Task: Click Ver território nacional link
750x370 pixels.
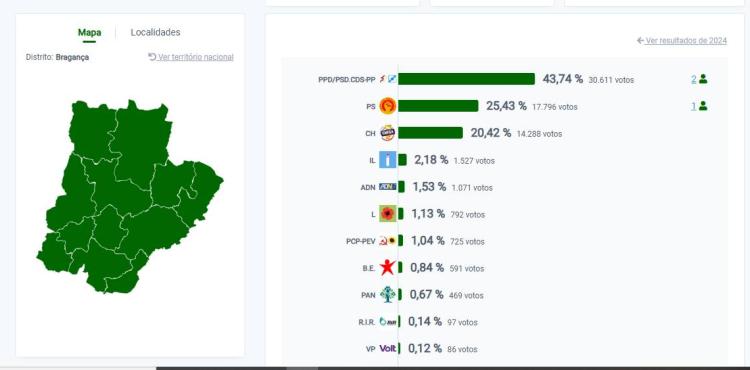Action: [191, 57]
